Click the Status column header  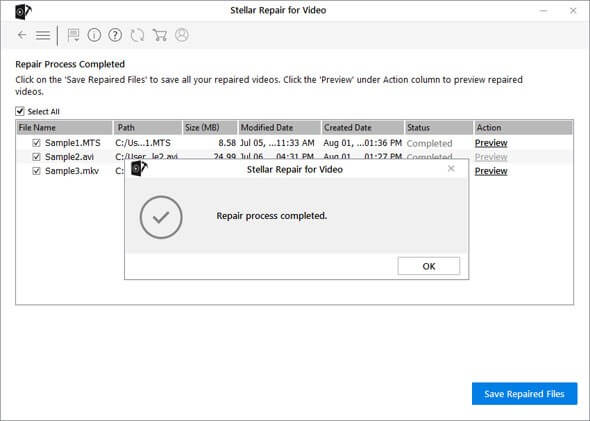[439, 128]
